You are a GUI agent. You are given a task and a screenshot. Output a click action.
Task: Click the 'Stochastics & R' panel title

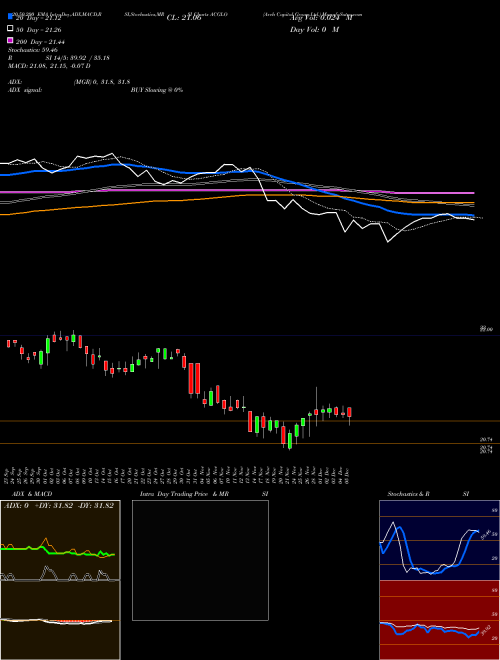408,494
